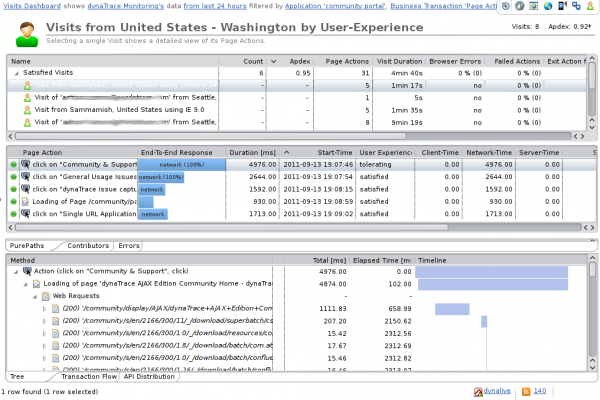Click the green status dot of "dynaTrace issue" row

click(13, 189)
